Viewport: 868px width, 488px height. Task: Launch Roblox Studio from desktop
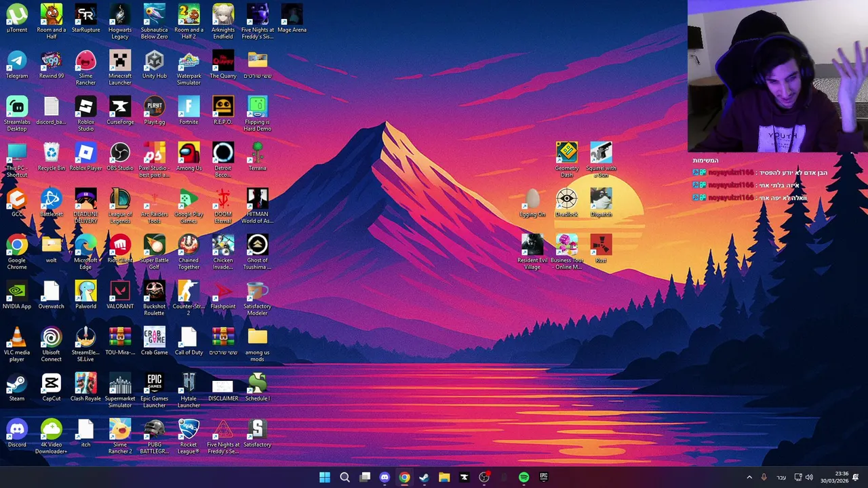[85, 114]
